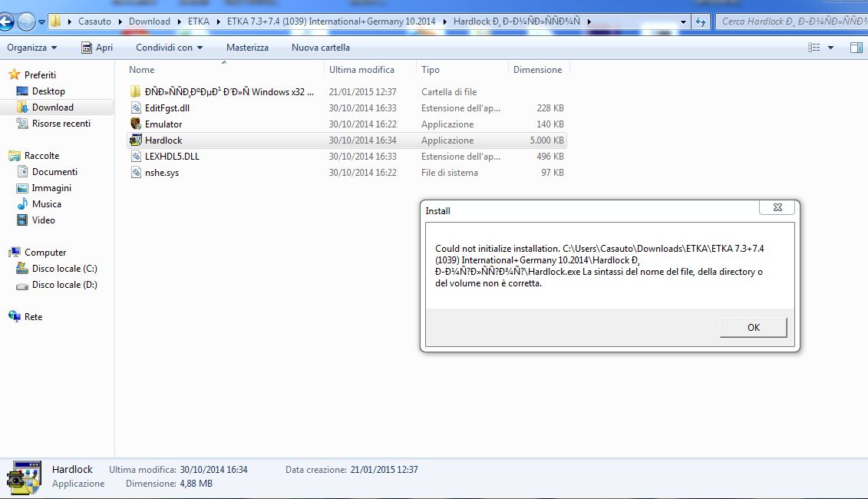Click the EditFgst.dll file icon
Image resolution: width=868 pixels, height=499 pixels.
pos(136,107)
